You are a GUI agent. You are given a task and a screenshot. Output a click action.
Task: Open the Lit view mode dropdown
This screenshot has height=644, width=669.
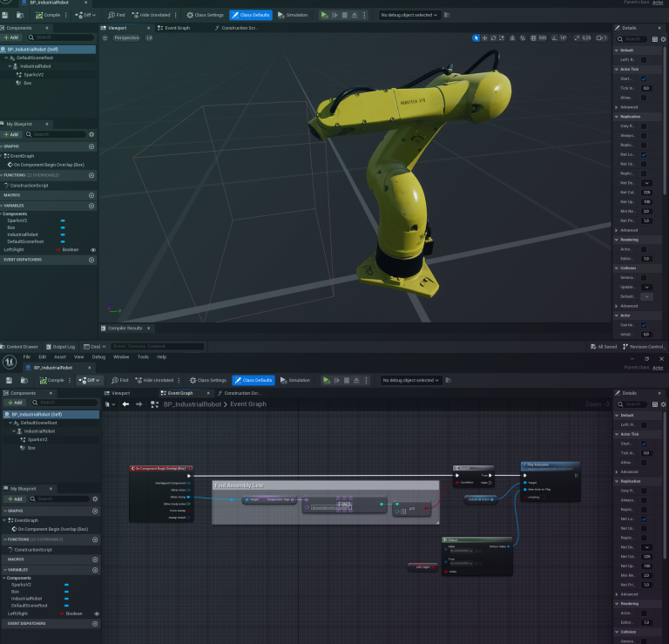click(149, 38)
